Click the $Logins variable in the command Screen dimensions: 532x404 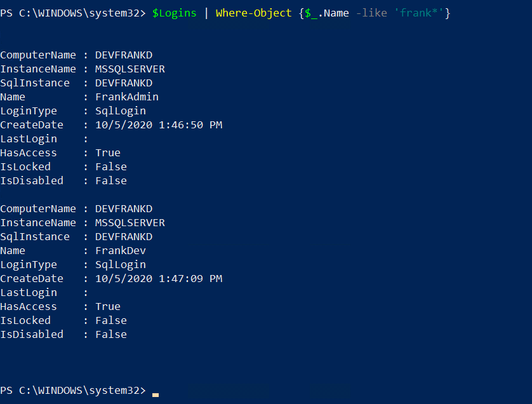click(175, 13)
